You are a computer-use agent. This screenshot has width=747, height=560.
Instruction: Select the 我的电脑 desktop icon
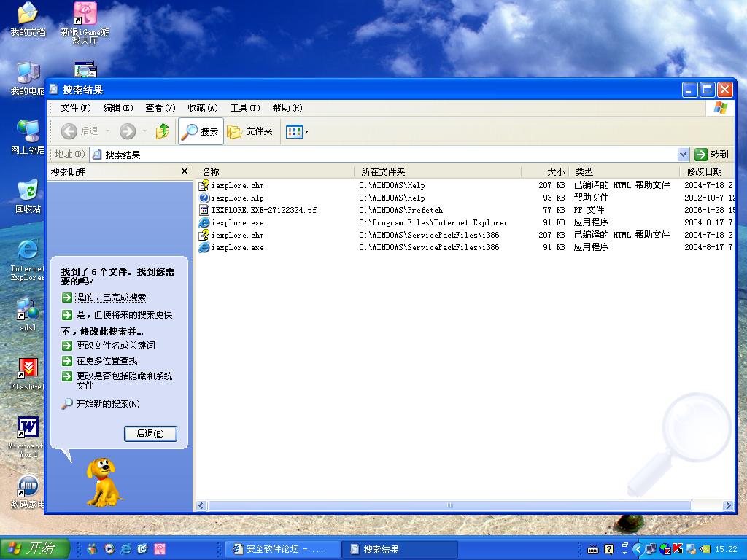[x=28, y=79]
